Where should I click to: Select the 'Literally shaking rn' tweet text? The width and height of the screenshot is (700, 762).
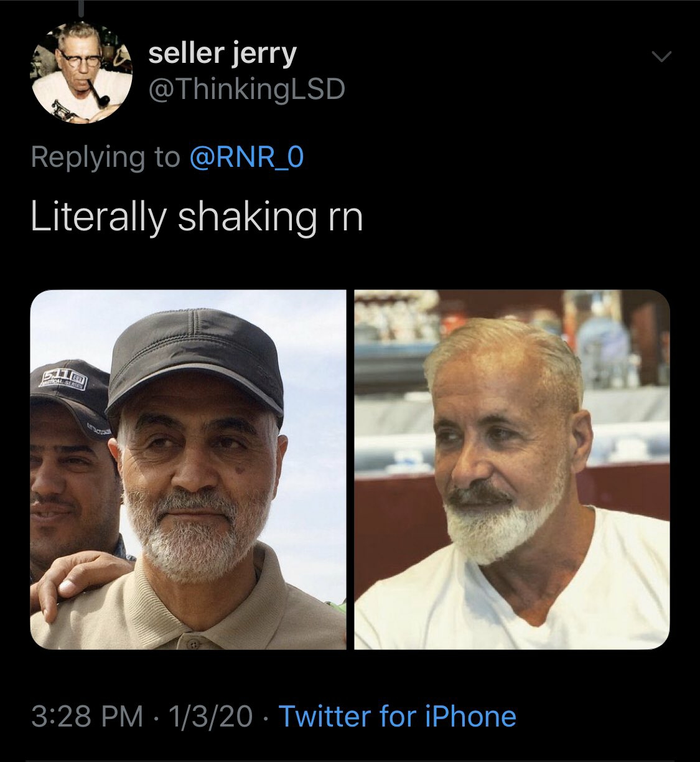coord(197,218)
